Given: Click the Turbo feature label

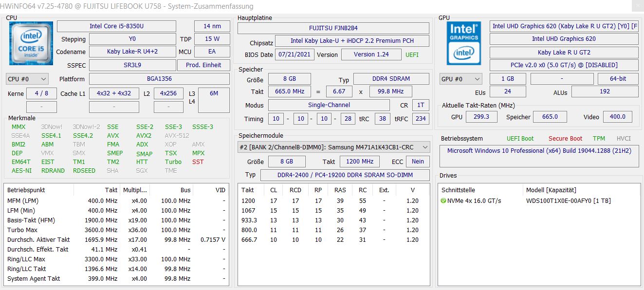Looking at the screenshot, I should click(x=173, y=162).
